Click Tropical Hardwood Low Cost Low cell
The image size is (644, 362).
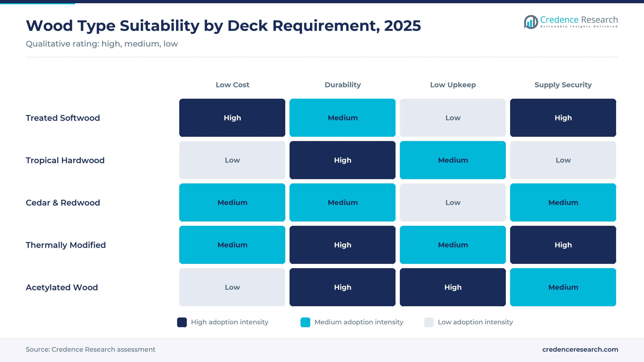(x=232, y=160)
